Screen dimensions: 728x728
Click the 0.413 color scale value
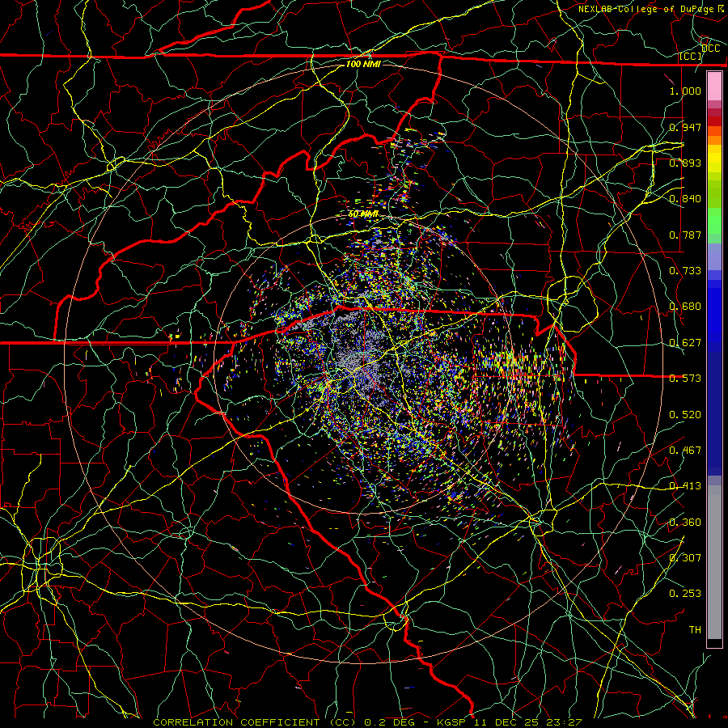685,486
